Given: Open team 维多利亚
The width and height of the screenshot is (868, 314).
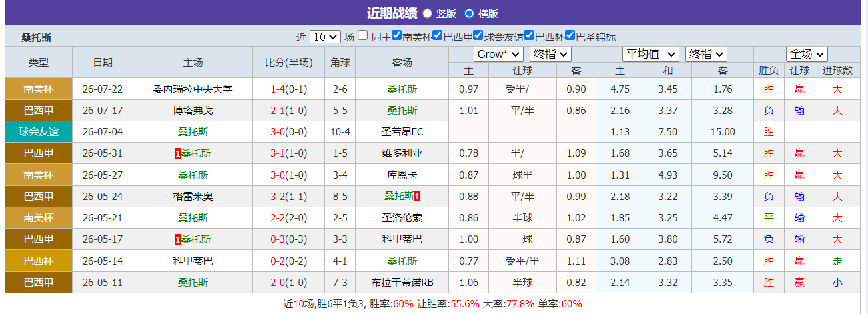Looking at the screenshot, I should (x=402, y=153).
